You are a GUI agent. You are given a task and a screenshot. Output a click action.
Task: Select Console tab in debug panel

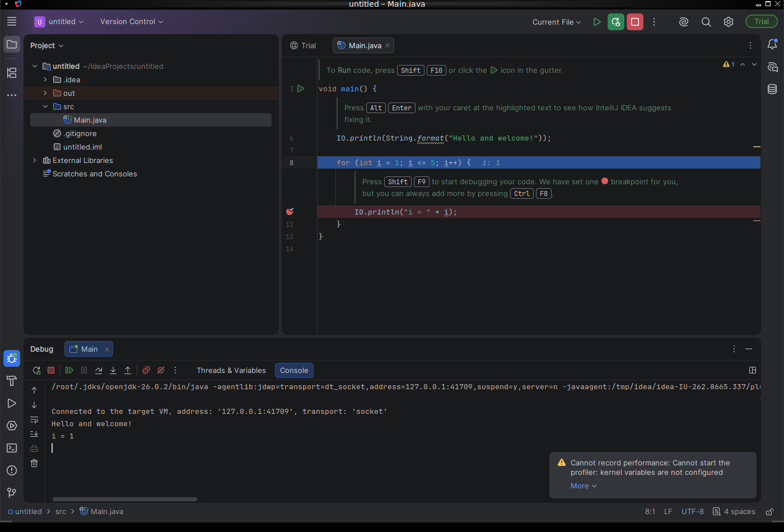(294, 370)
